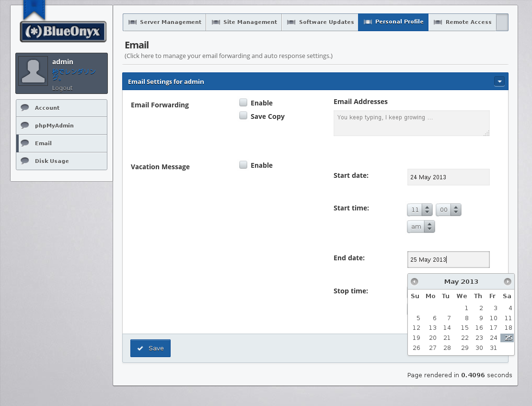Image resolution: width=532 pixels, height=406 pixels.
Task: Collapse the Email Settings for admin panel
Action: (x=499, y=81)
